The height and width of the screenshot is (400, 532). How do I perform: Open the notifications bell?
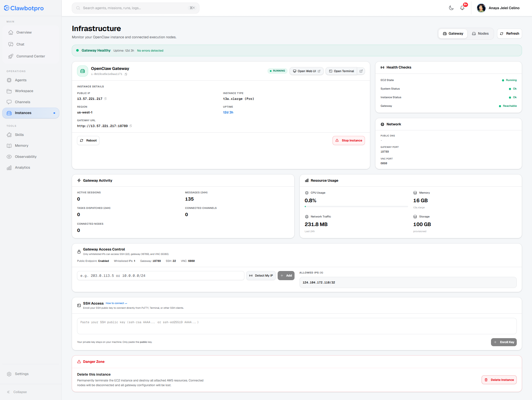click(462, 8)
